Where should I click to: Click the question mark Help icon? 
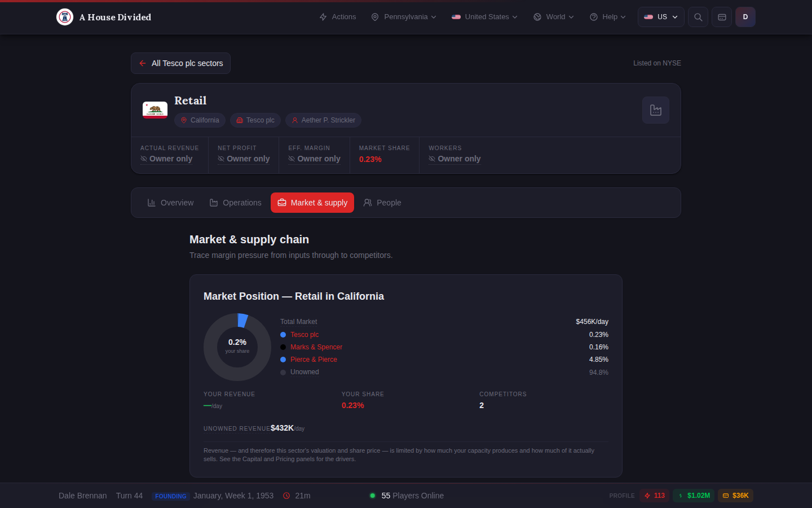(594, 17)
